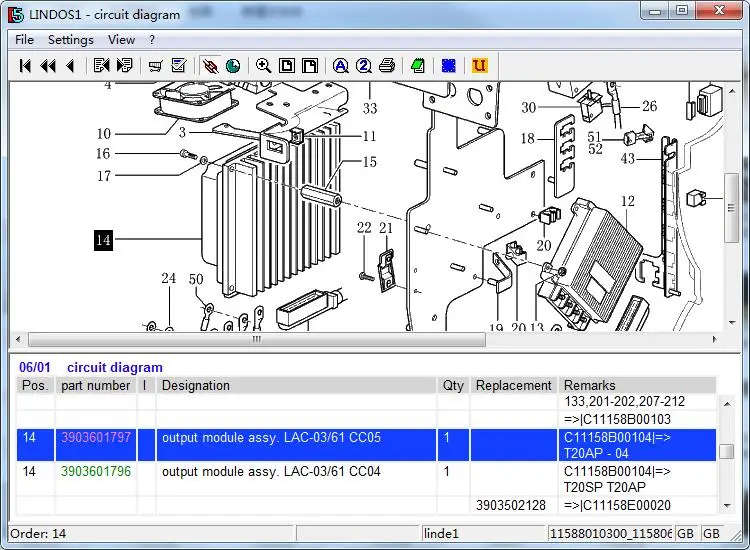Click diagram horizontal scrollbar right arrow
The image size is (750, 550).
715,339
